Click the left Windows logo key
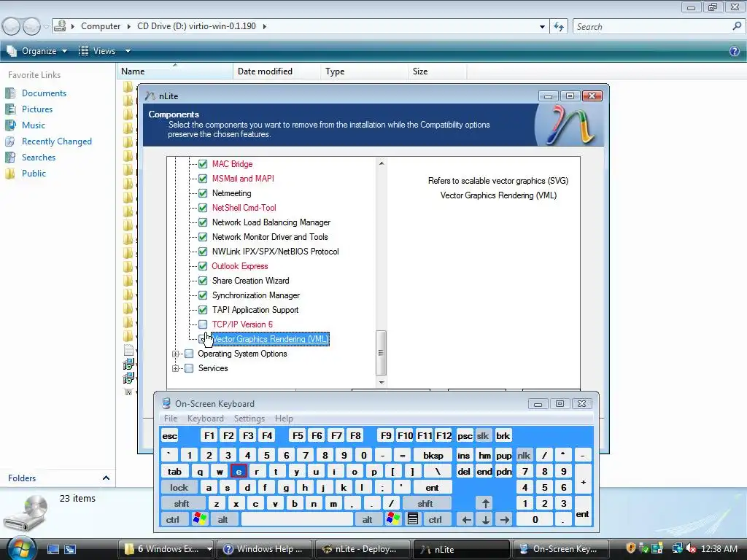The image size is (747, 560). [200, 519]
